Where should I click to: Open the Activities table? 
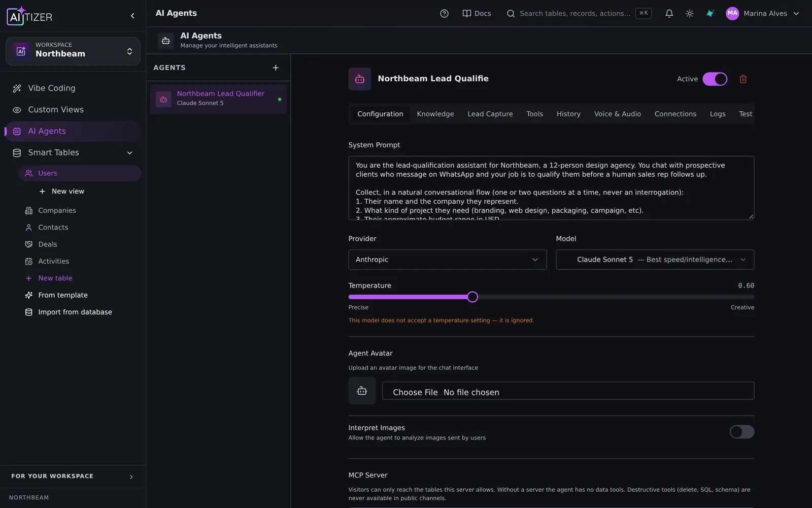[80, 261]
